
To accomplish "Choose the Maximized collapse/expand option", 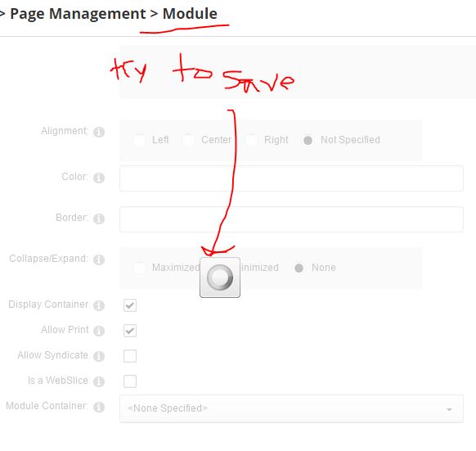I will coord(140,268).
